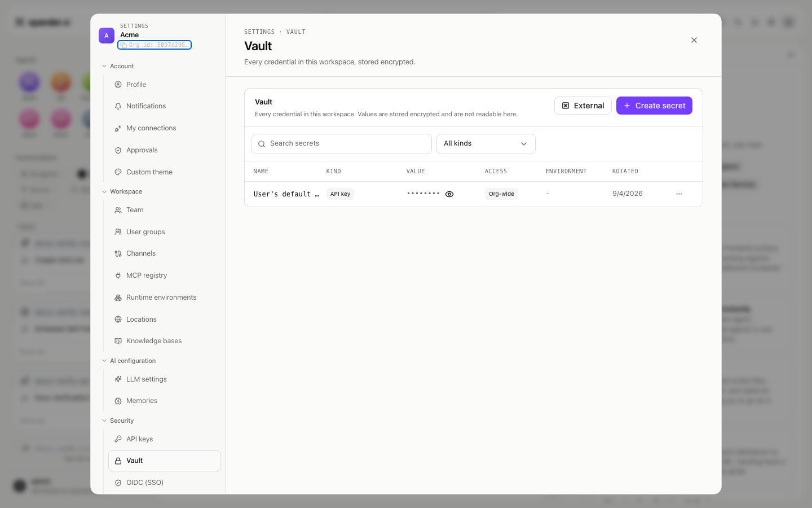The image size is (812, 508).
Task: Open the User groups page
Action: tap(165, 232)
